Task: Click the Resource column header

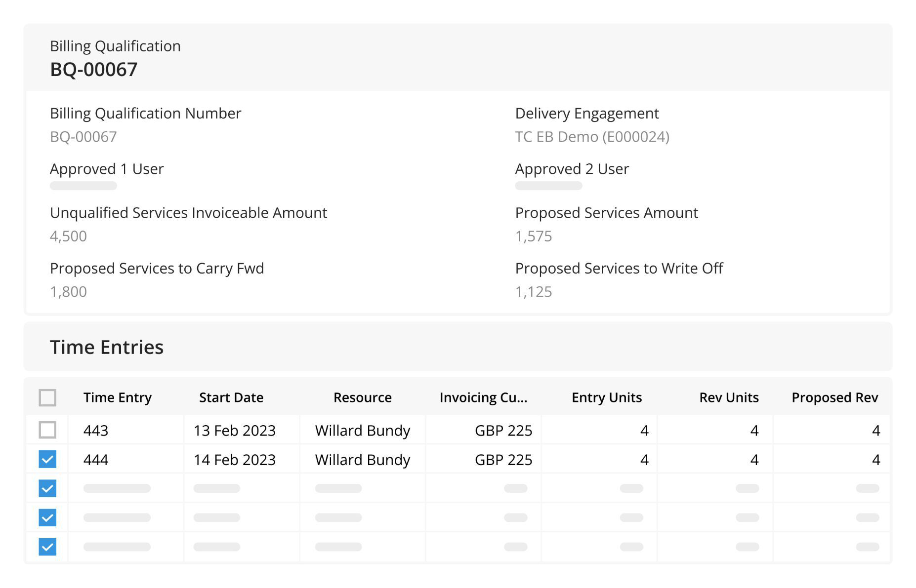Action: coord(362,397)
